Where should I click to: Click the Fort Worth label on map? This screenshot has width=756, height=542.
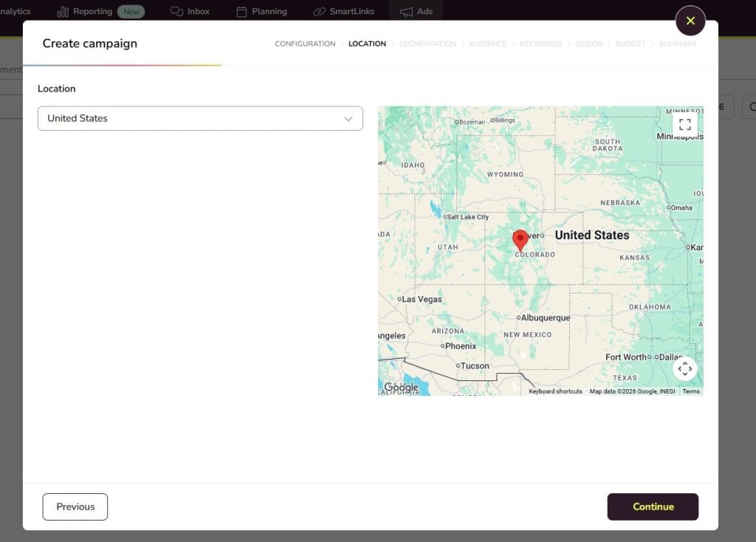tap(626, 357)
